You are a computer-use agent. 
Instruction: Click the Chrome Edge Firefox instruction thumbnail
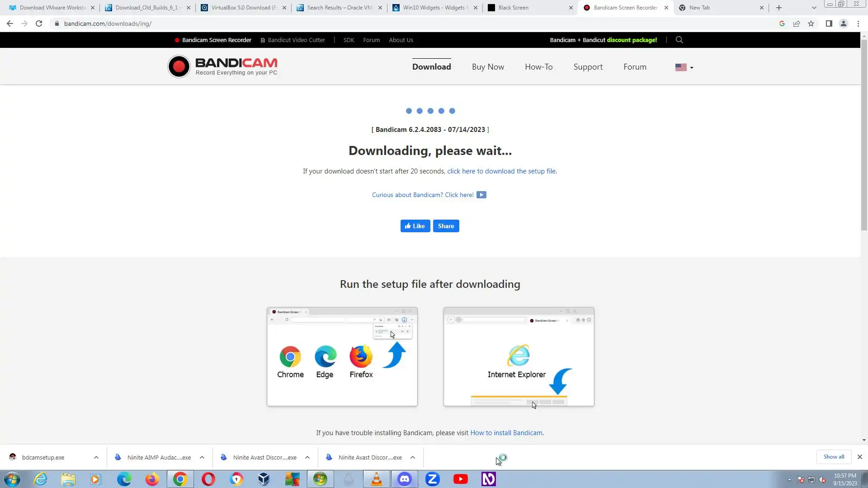[342, 357]
